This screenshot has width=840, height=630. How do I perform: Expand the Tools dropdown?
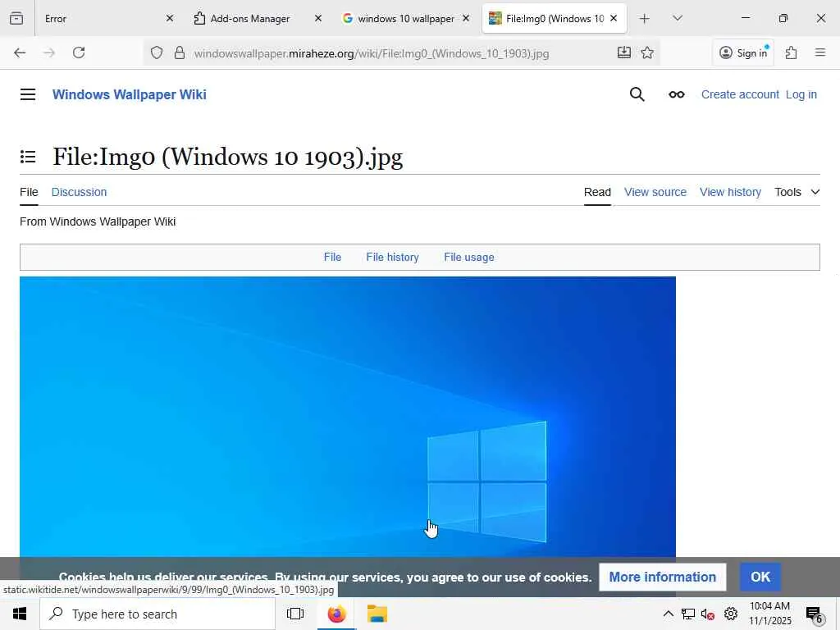797,192
